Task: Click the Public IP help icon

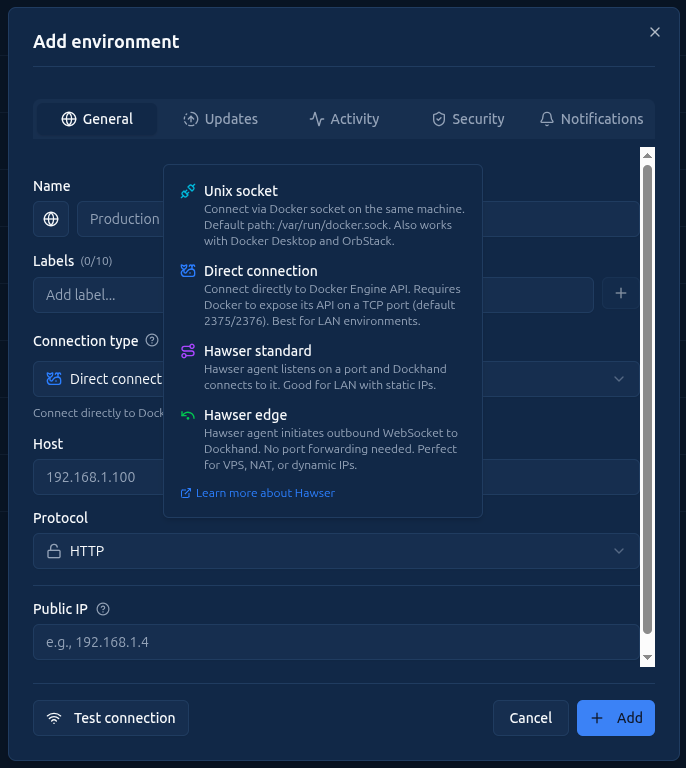Action: point(103,609)
